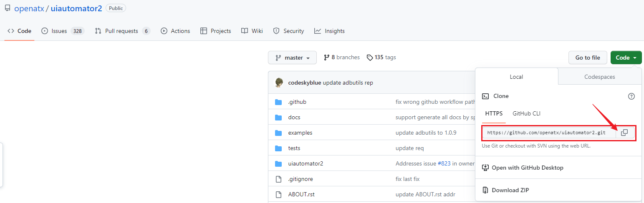This screenshot has width=644, height=203.
Task: Click the clone help question mark icon
Action: tap(631, 96)
